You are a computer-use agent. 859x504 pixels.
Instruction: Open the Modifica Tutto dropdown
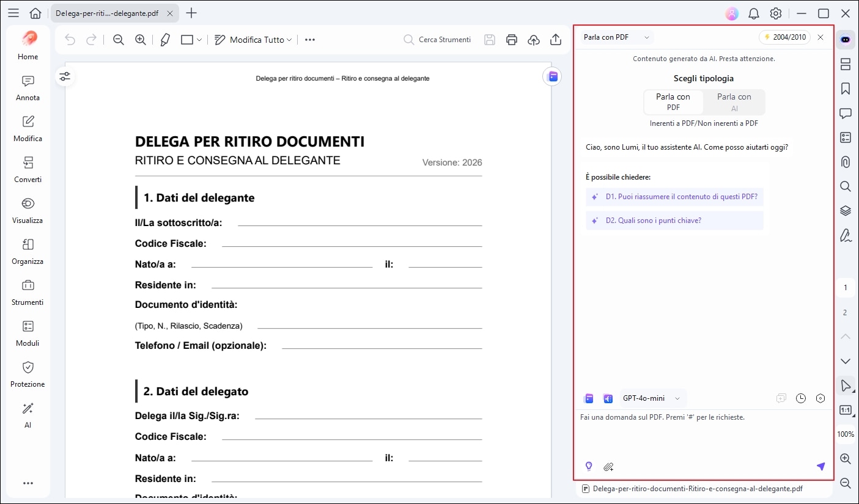tap(253, 40)
